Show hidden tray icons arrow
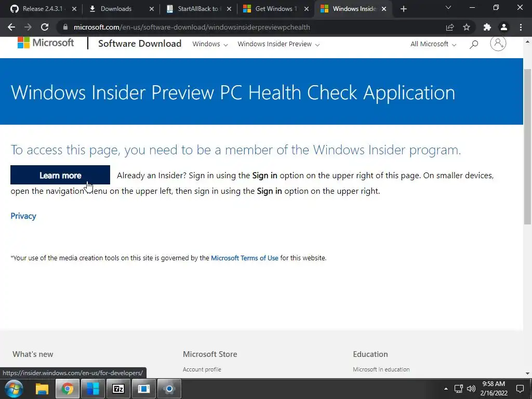 [x=446, y=389]
